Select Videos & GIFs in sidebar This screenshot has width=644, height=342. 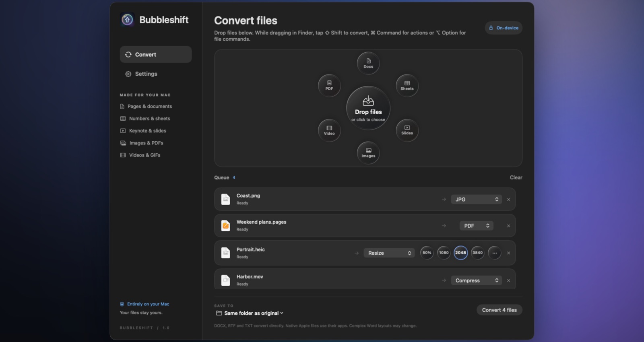140,155
